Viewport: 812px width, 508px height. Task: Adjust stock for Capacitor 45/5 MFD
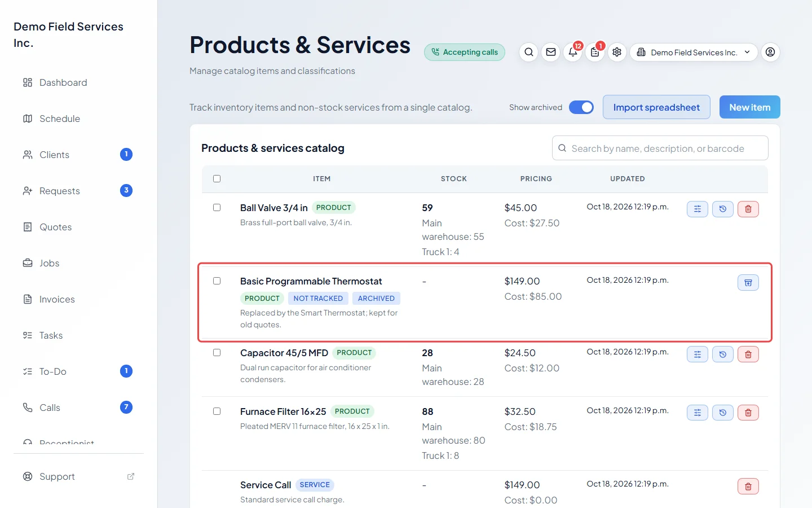point(698,354)
